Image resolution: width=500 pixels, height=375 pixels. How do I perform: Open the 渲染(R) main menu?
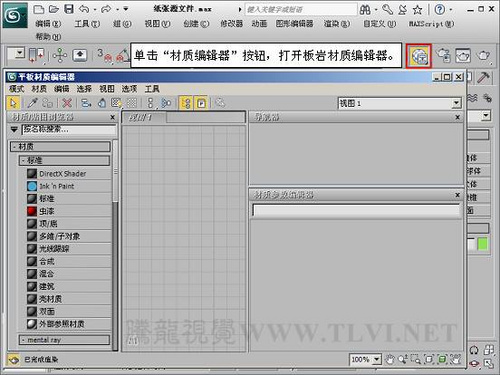click(x=337, y=24)
